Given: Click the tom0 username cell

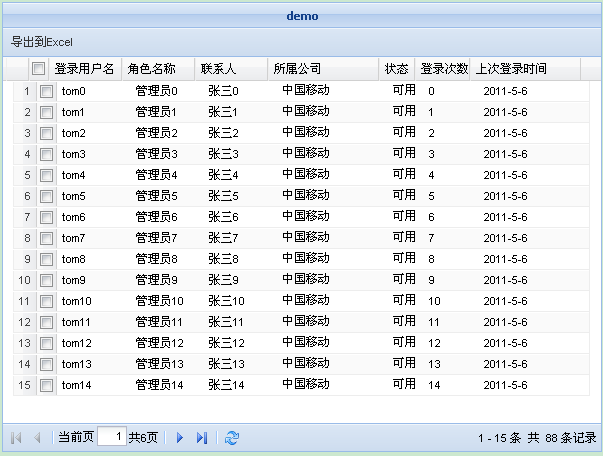Looking at the screenshot, I should pos(73,92).
